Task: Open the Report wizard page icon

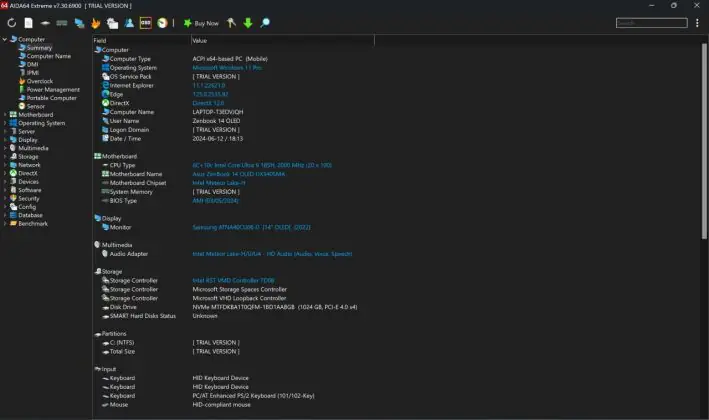Action: 28,23
